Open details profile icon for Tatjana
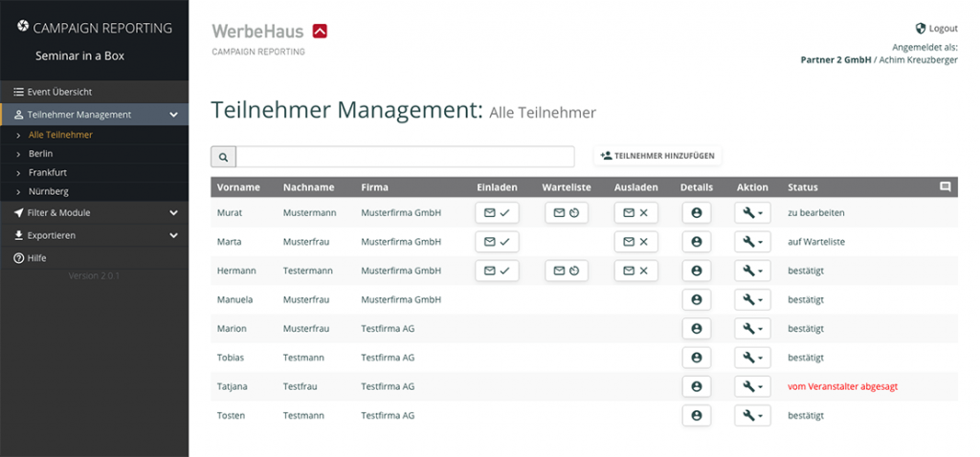Image resolution: width=980 pixels, height=457 pixels. (697, 386)
